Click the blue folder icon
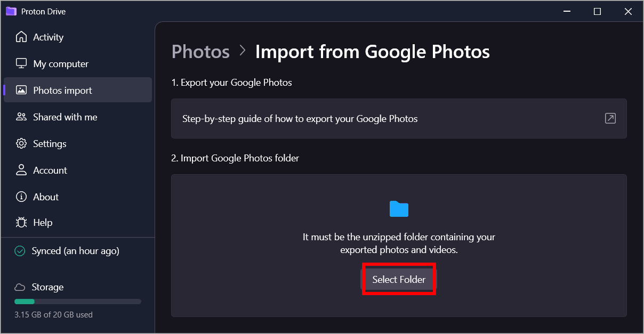The image size is (644, 334). [399, 209]
